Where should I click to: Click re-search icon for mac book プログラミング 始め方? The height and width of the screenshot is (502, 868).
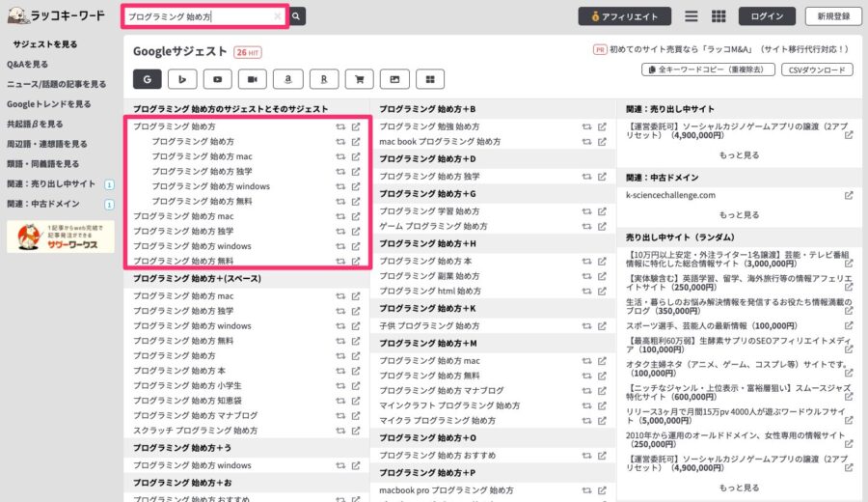click(x=586, y=142)
